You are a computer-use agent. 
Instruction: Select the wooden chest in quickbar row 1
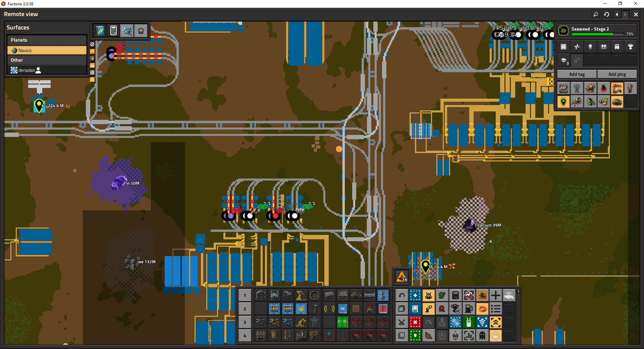[x=343, y=295]
